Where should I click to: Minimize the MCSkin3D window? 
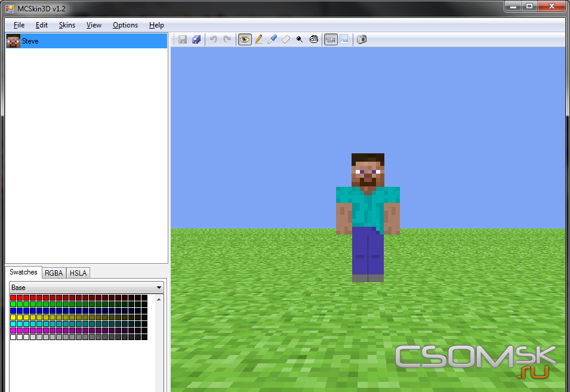(513, 6)
